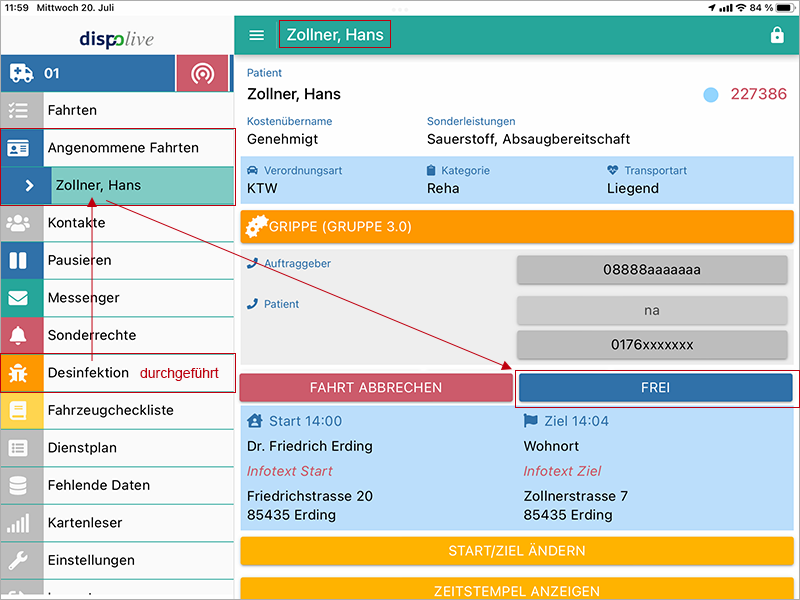Tap FAHRT ABBRECHEN button
The image size is (800, 600).
376,388
